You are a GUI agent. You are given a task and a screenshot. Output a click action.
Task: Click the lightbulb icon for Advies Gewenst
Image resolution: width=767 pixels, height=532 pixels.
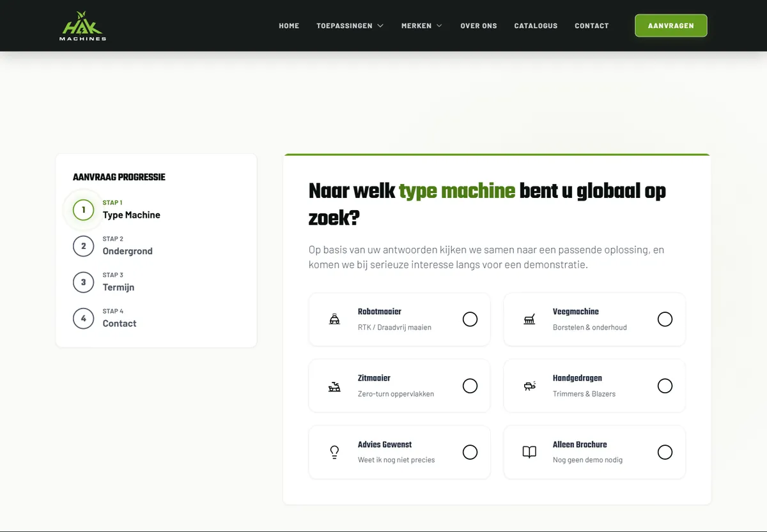pyautogui.click(x=334, y=452)
